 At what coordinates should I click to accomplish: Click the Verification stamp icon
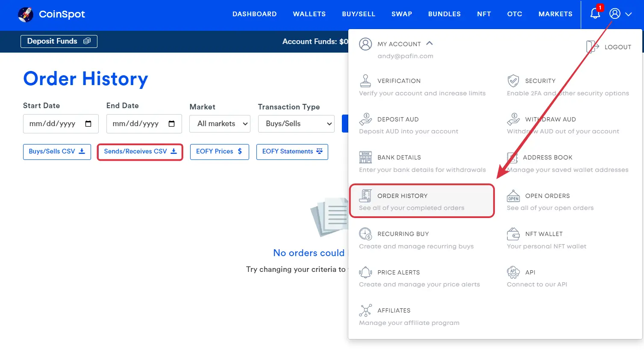tap(365, 81)
